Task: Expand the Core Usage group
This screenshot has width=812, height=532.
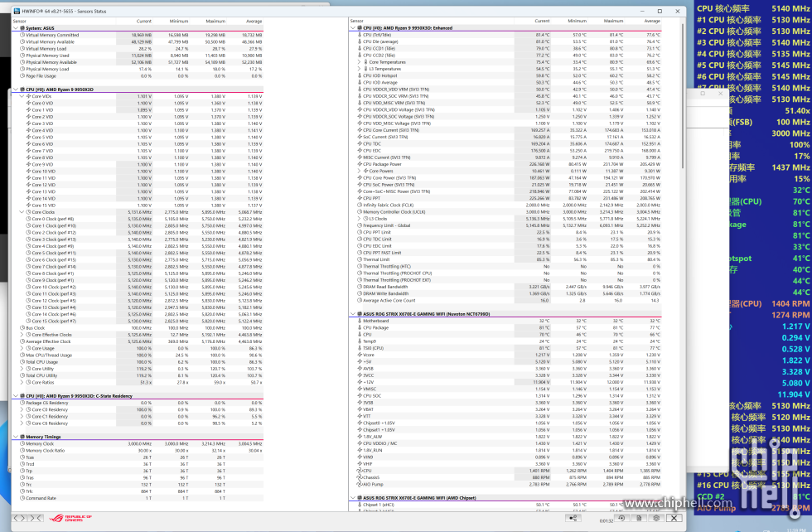Action: tap(22, 348)
